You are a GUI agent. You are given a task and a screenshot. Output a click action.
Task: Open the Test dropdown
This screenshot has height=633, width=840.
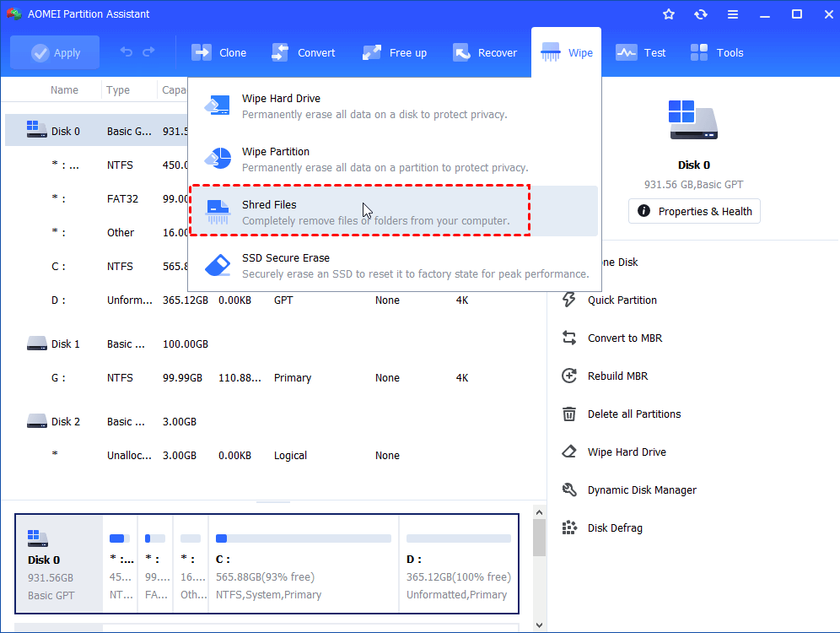[x=641, y=51]
